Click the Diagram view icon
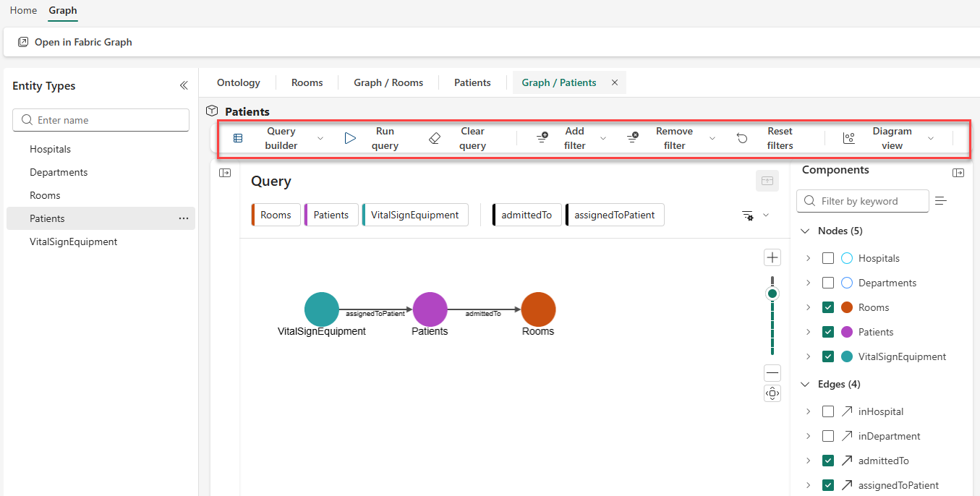980x496 pixels. pos(849,138)
